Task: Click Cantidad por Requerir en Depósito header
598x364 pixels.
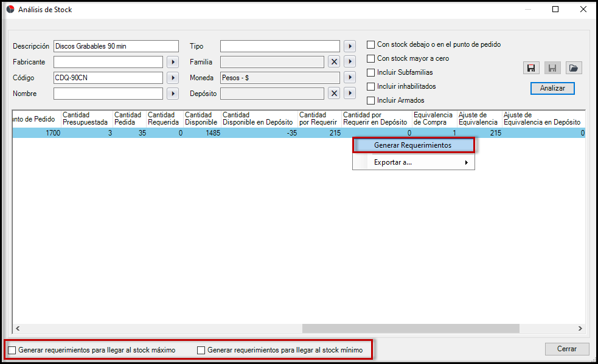Action: click(x=377, y=118)
